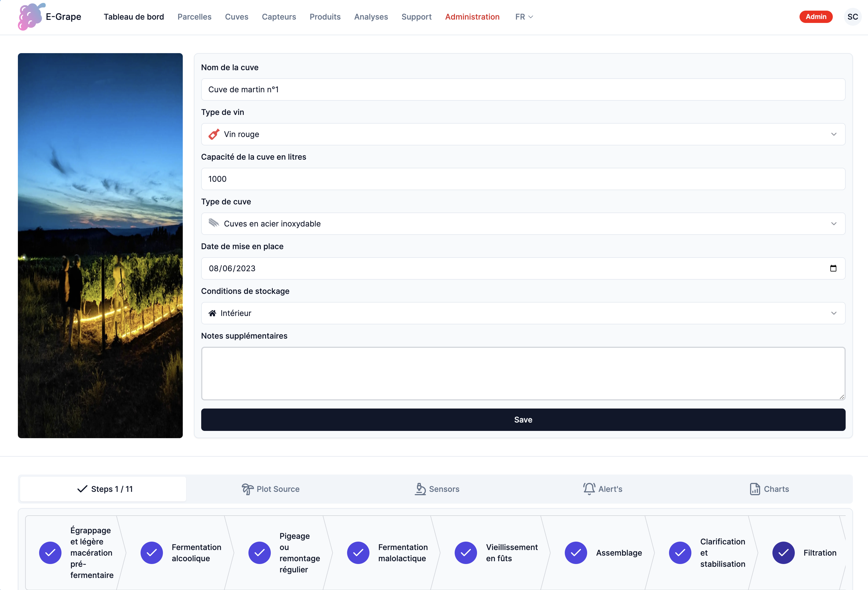Click the vineyard night photo
This screenshot has height=590, width=868.
click(100, 246)
